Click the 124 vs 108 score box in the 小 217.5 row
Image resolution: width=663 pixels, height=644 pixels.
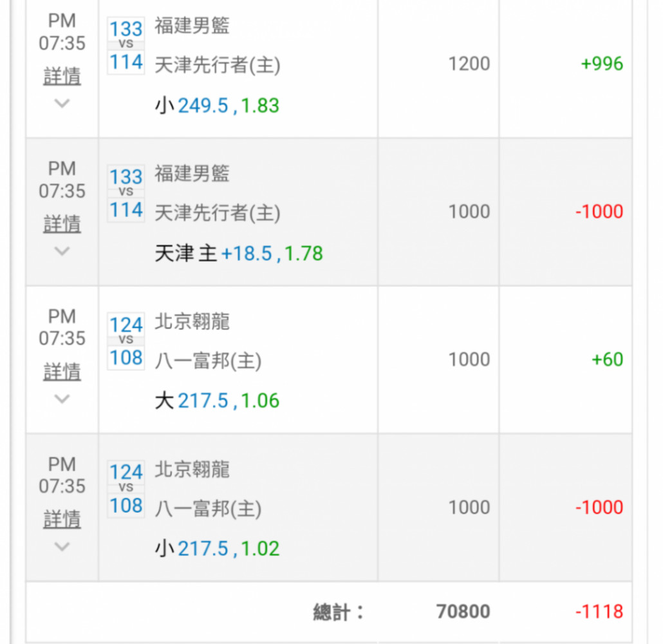coord(126,489)
